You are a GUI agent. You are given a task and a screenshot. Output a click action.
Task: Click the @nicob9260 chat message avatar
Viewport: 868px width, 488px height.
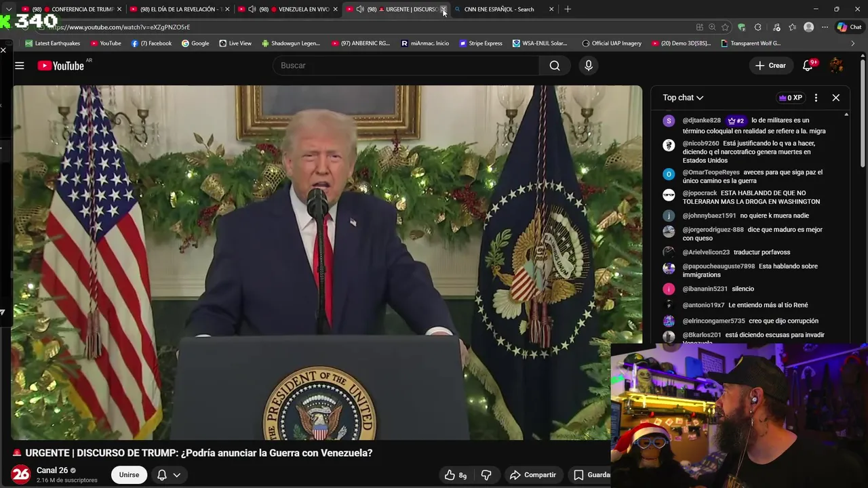point(669,145)
